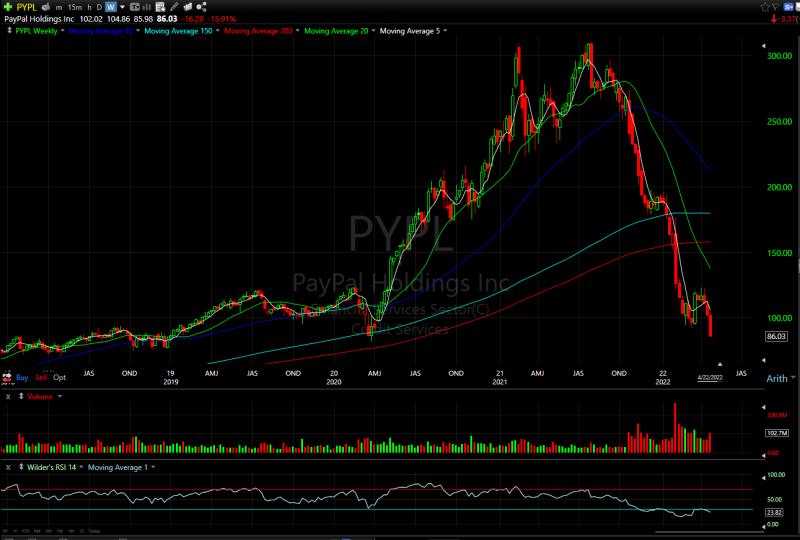Click the star favorite icon at top right
Screen dimensions: 800x540
(x=765, y=7)
